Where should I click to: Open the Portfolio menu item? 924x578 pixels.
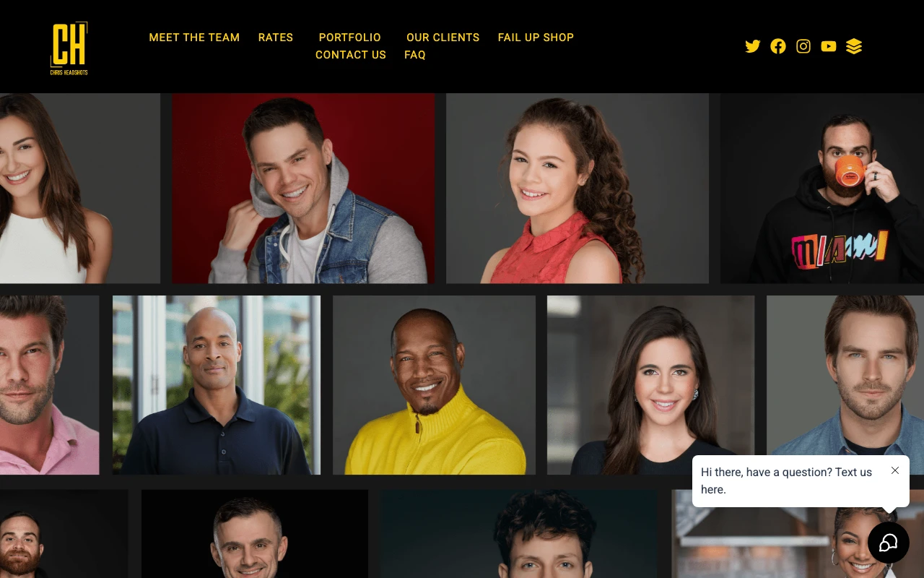(350, 38)
